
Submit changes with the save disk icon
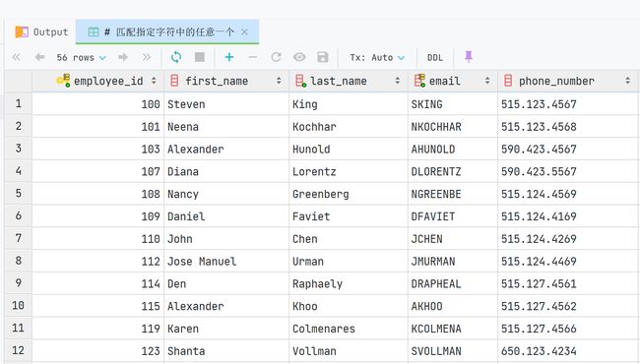pos(322,57)
